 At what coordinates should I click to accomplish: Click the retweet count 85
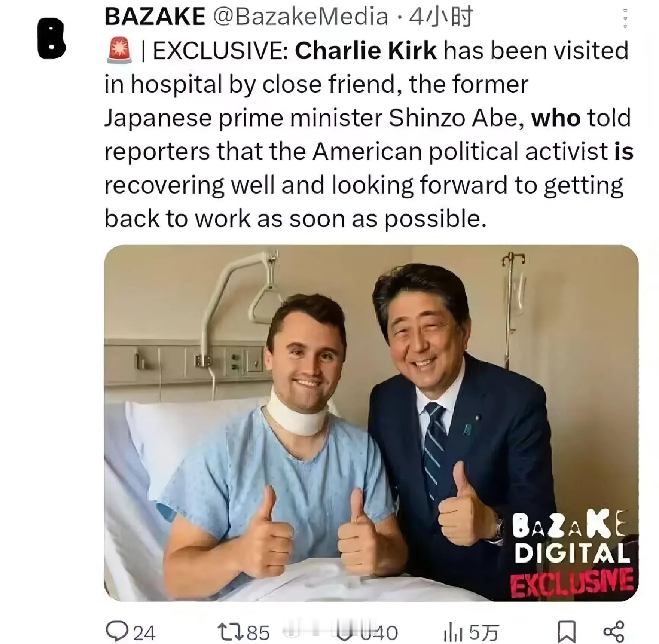[x=258, y=633]
